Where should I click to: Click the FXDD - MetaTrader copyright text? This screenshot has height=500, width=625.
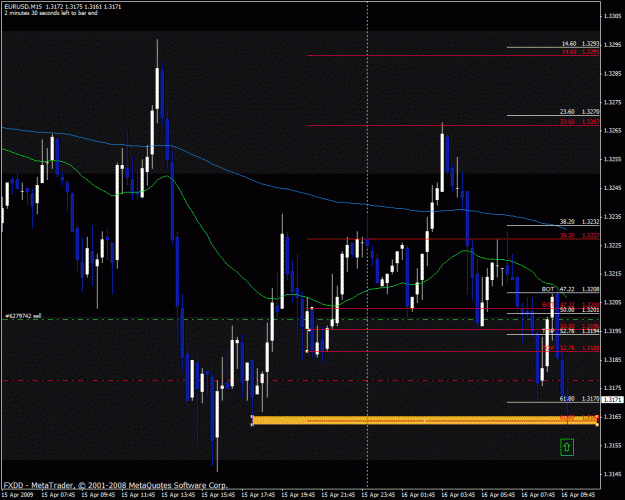tap(116, 485)
